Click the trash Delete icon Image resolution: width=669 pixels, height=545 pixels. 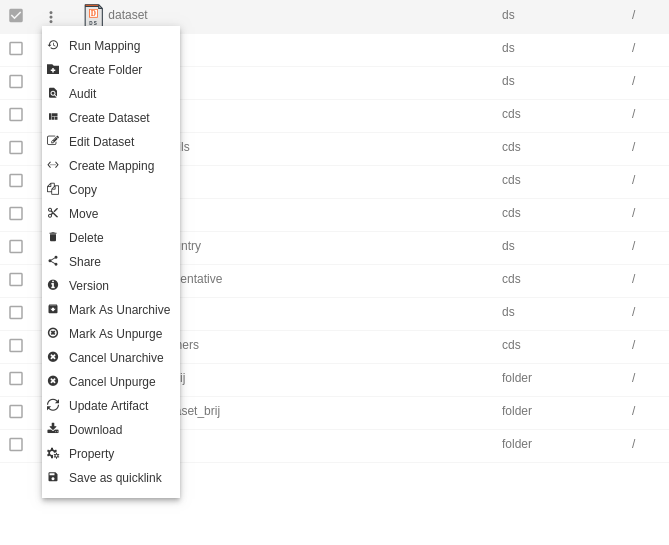53,237
